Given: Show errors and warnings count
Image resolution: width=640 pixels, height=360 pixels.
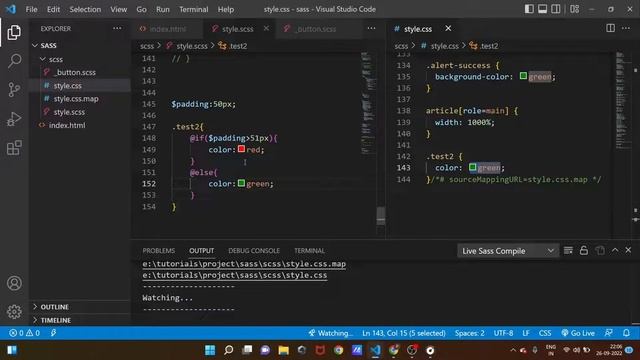Looking at the screenshot, I should [24, 333].
